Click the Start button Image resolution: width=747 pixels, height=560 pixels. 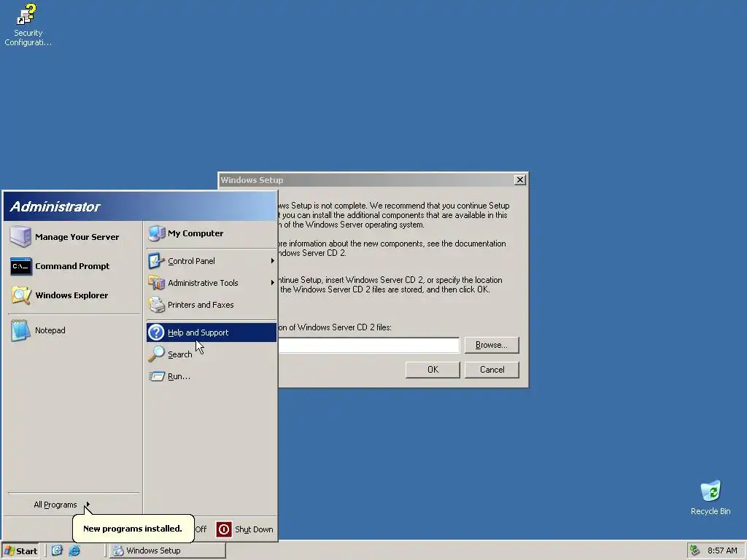[20, 551]
